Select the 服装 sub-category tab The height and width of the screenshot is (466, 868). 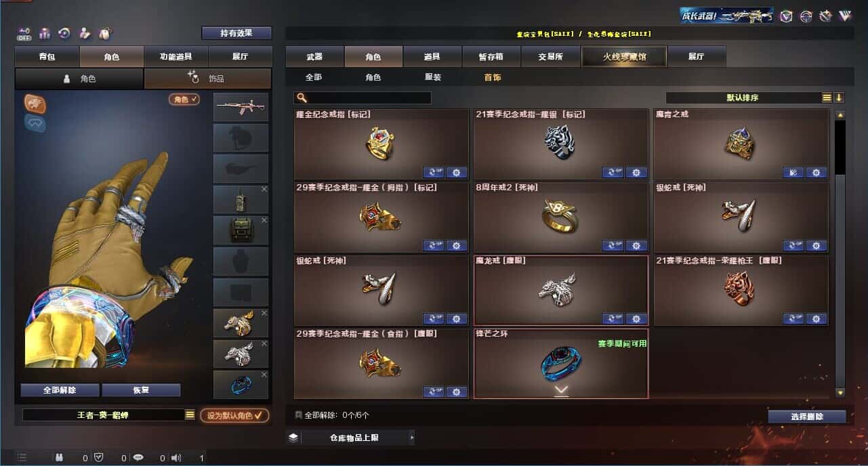(433, 77)
